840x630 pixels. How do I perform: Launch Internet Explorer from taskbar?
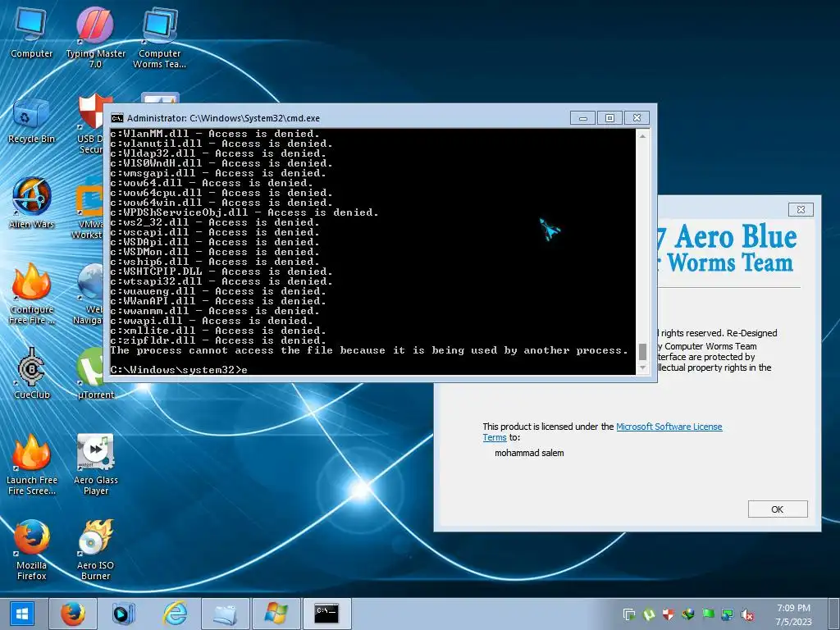click(x=175, y=614)
